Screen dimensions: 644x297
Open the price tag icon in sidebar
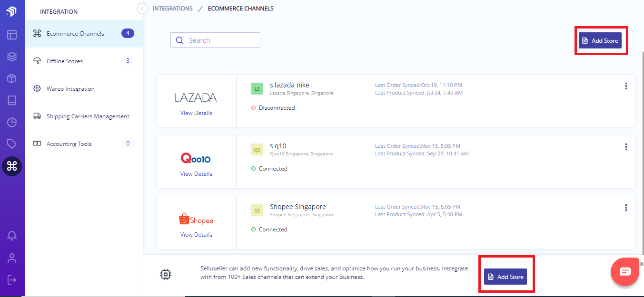click(x=12, y=144)
